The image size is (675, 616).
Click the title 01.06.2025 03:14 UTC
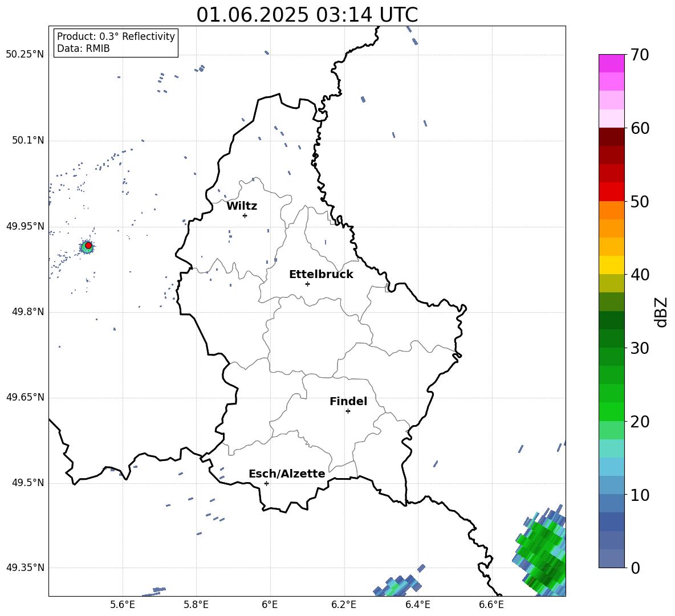pos(307,15)
